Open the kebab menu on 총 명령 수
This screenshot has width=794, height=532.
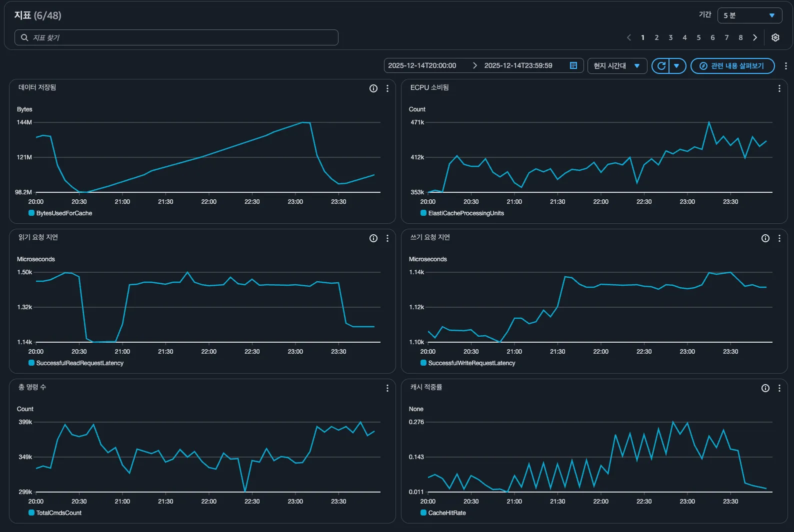(387, 388)
